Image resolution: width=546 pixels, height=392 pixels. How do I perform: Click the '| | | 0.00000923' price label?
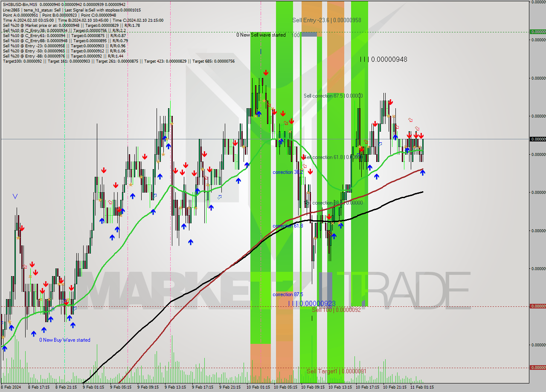(312, 303)
